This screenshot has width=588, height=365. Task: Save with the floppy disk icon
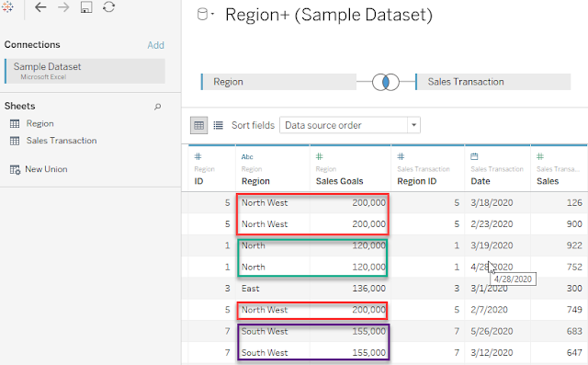pos(86,7)
